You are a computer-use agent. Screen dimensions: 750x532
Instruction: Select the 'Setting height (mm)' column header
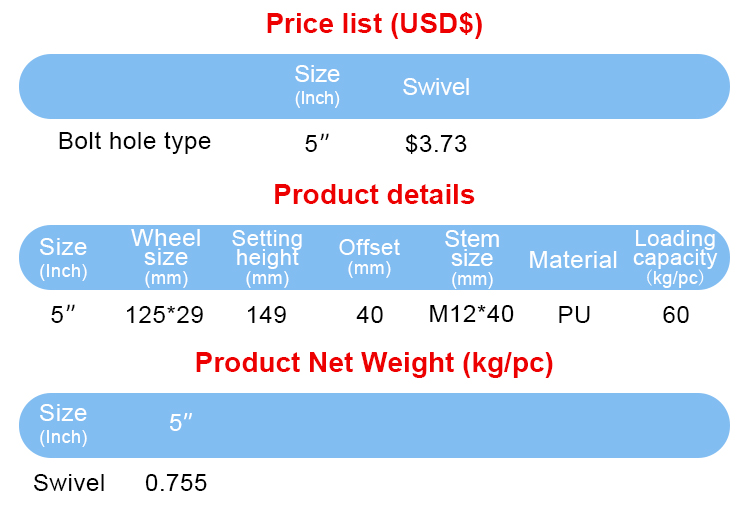pos(267,257)
